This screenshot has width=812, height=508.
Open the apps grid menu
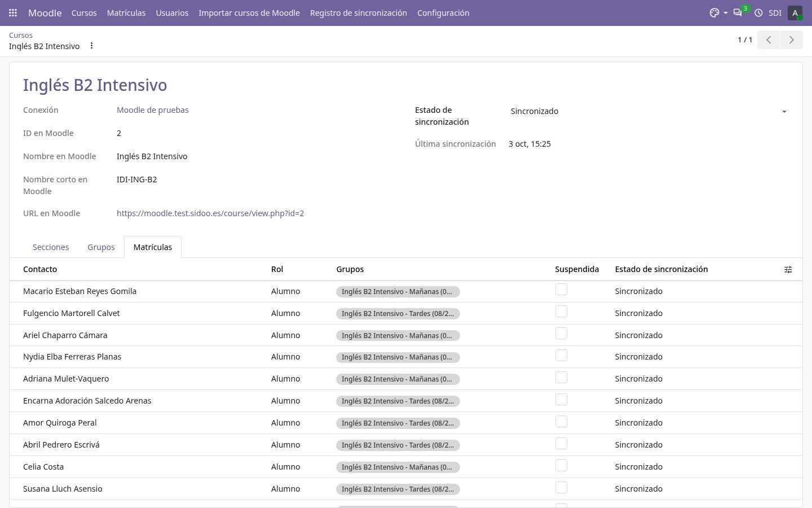[13, 12]
